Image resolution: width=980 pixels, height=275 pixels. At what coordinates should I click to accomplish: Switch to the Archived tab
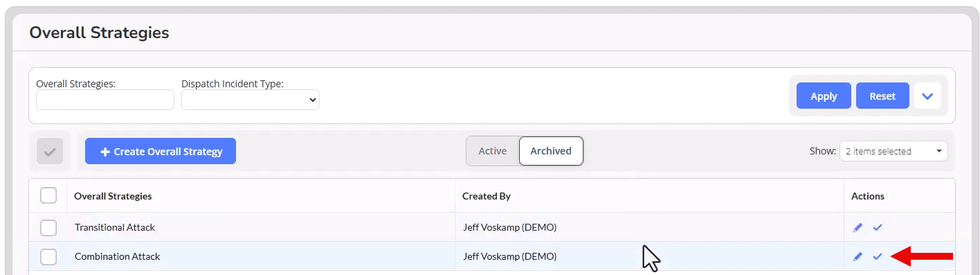coord(551,151)
